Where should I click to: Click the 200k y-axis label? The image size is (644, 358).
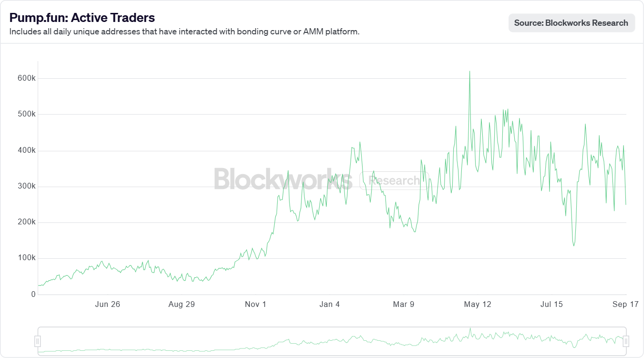point(27,222)
